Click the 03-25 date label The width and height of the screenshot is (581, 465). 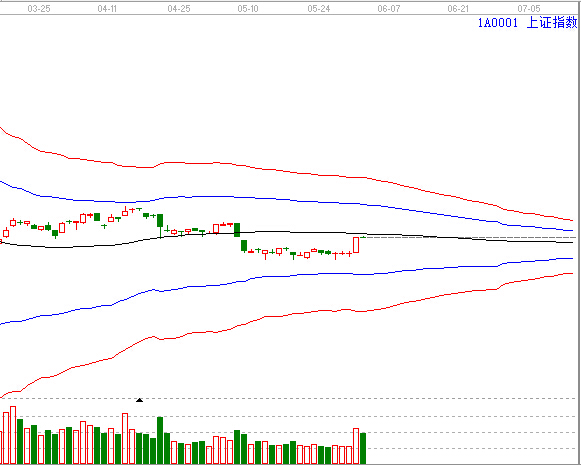click(x=39, y=9)
